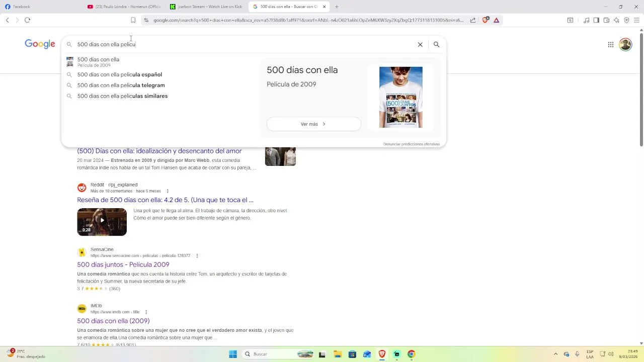The height and width of the screenshot is (362, 644).
Task: Open the Brave hamburger menu
Action: coord(636,20)
